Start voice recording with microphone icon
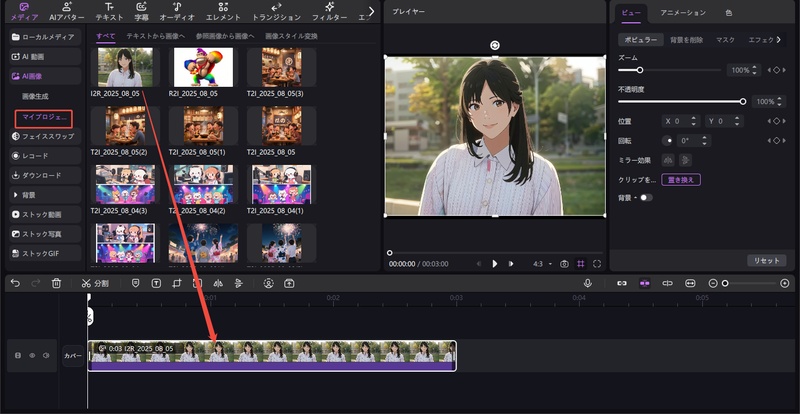 (588, 283)
